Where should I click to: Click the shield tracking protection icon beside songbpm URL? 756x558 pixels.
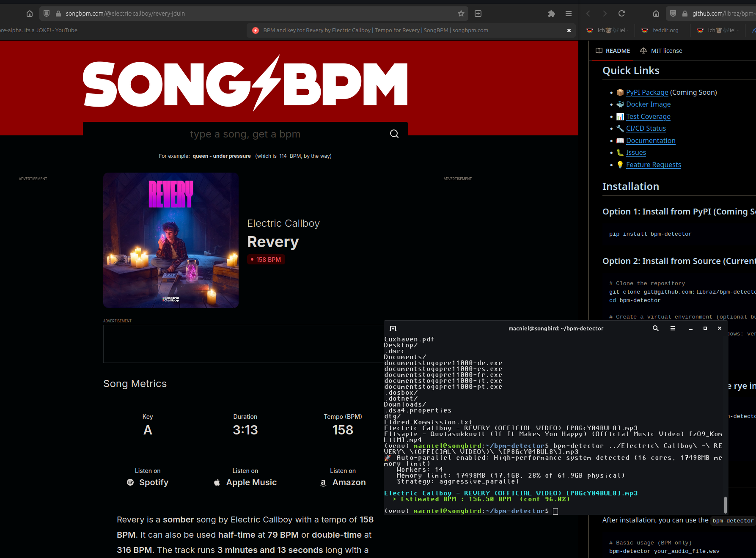pyautogui.click(x=47, y=14)
